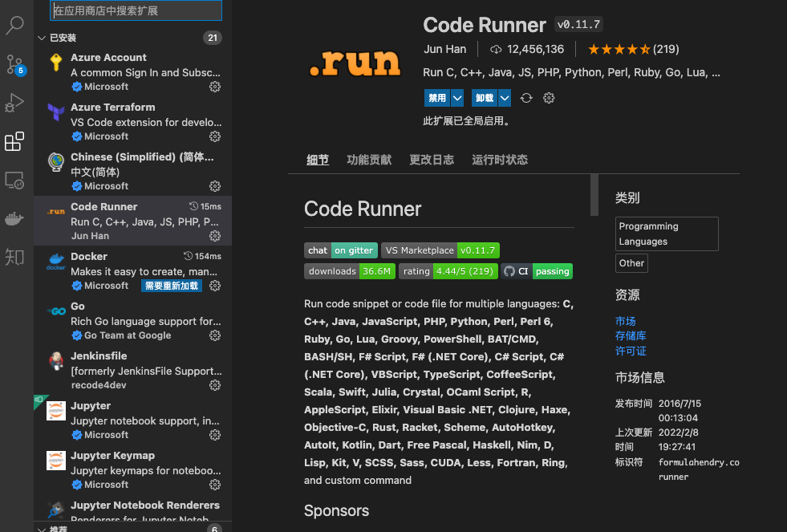Open gear settings for Chinese (Simplified) extension

point(215,186)
